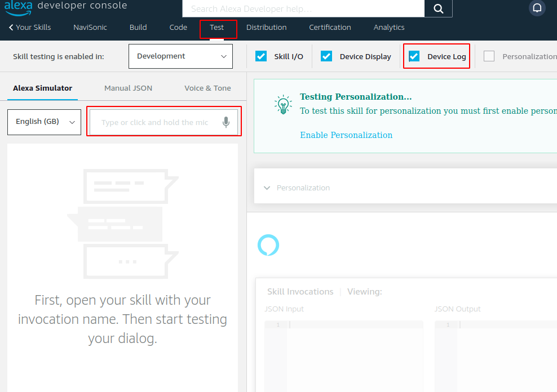Disable the Device Log checkbox
The image size is (557, 392).
point(414,56)
